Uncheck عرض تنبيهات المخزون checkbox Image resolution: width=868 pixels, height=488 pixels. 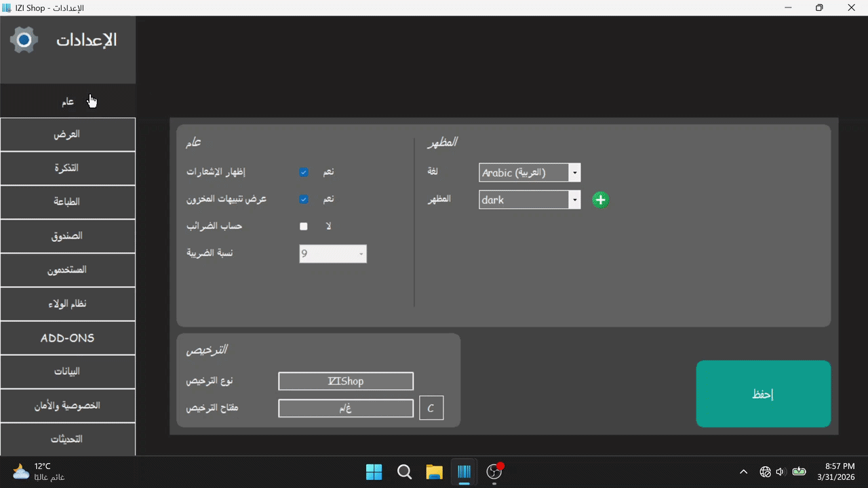click(304, 199)
